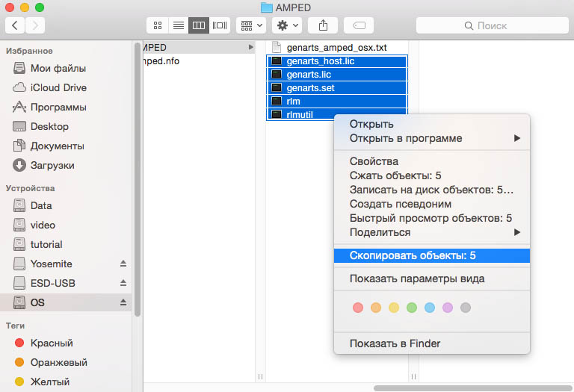
Task: Select the rlm file
Action: tap(337, 102)
